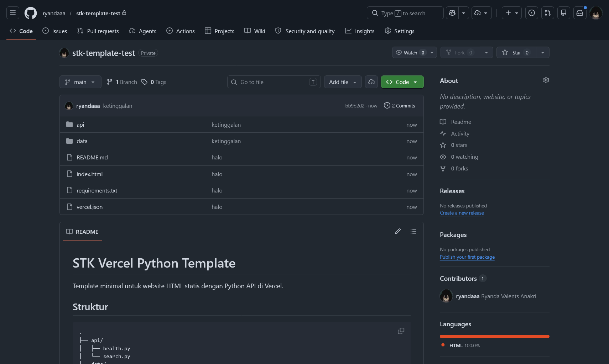Open the Insights tab
The width and height of the screenshot is (609, 364).
tap(360, 31)
